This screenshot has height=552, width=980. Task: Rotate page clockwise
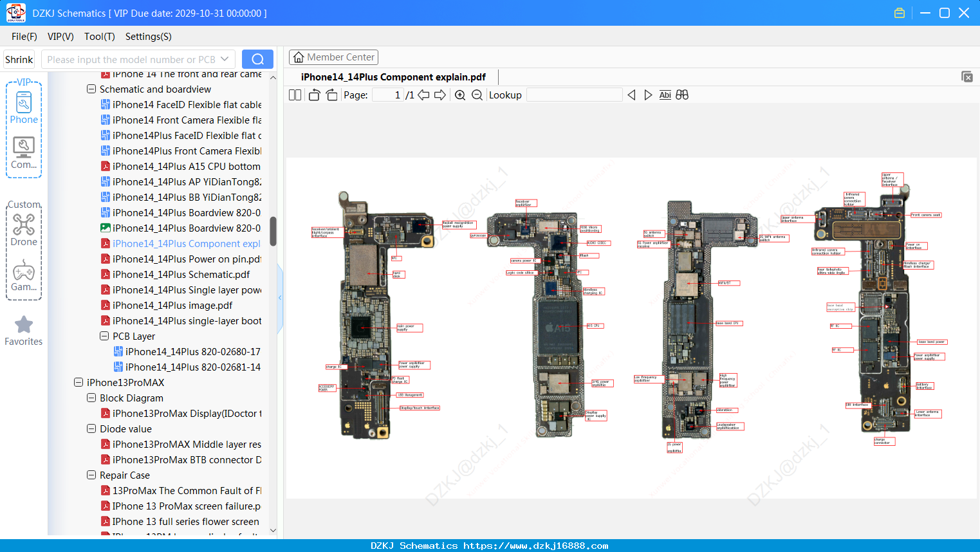pos(331,95)
